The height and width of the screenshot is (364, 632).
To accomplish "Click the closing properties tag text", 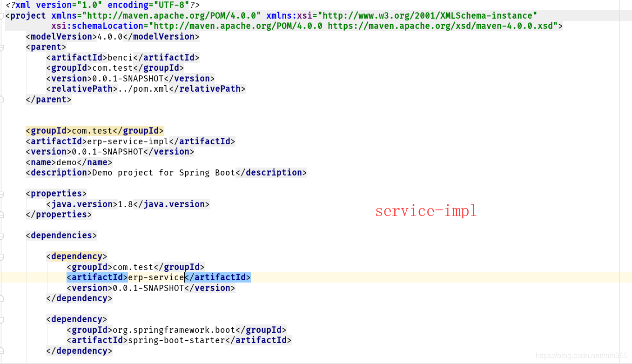I will click(59, 215).
